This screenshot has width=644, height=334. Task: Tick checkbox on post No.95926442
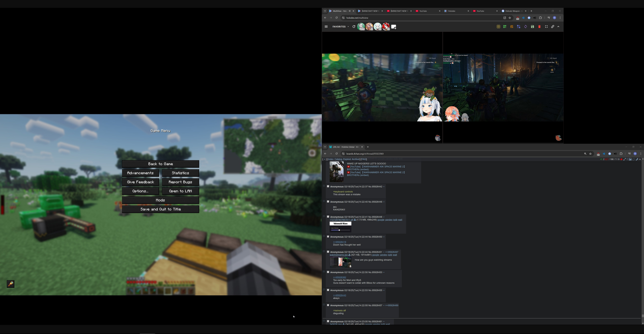[x=328, y=187]
